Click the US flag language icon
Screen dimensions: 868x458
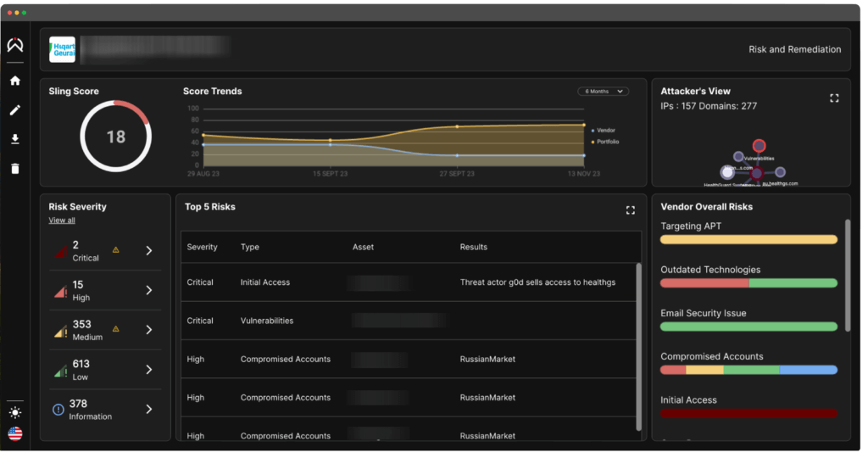coord(14,433)
